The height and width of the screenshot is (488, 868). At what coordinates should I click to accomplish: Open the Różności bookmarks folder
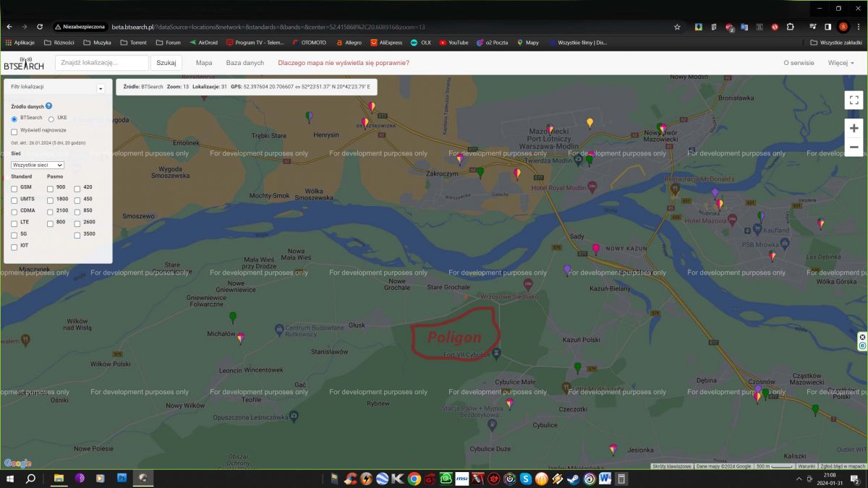[59, 43]
